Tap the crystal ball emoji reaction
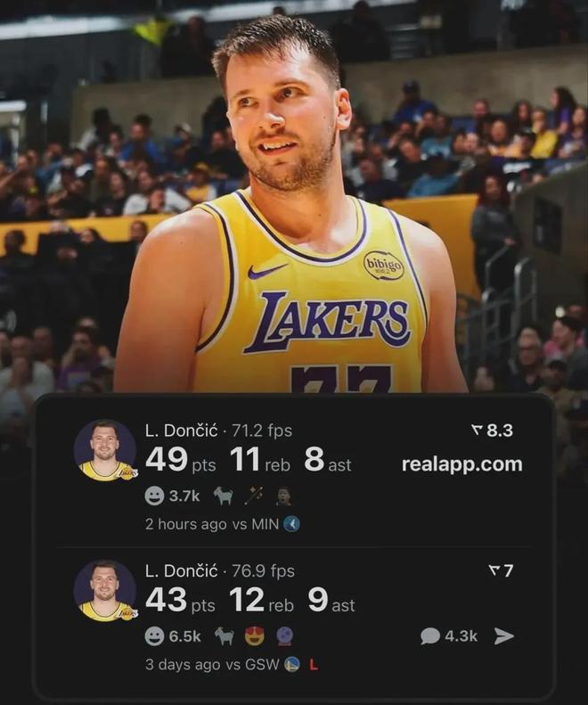This screenshot has width=588, height=705. [x=284, y=635]
